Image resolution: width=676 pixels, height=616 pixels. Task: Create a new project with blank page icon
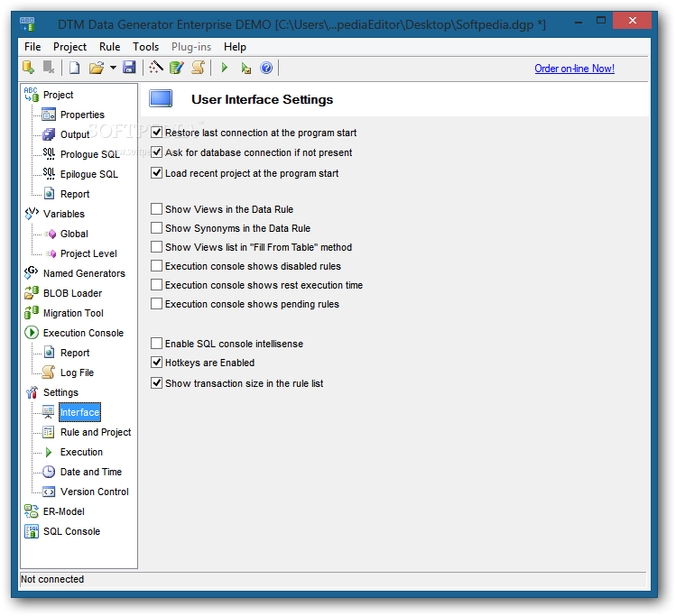74,68
